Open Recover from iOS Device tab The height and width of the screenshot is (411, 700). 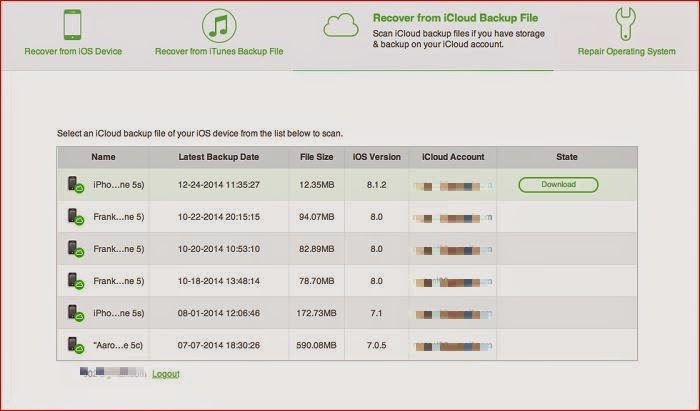[73, 51]
